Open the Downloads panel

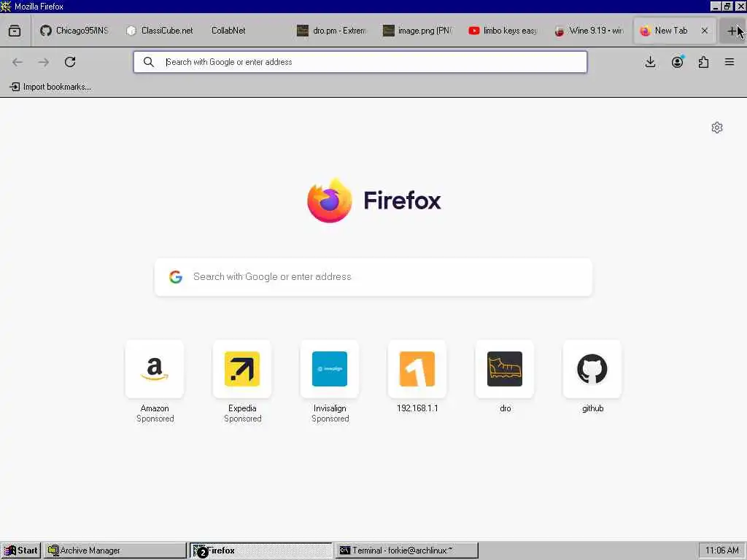pyautogui.click(x=650, y=62)
